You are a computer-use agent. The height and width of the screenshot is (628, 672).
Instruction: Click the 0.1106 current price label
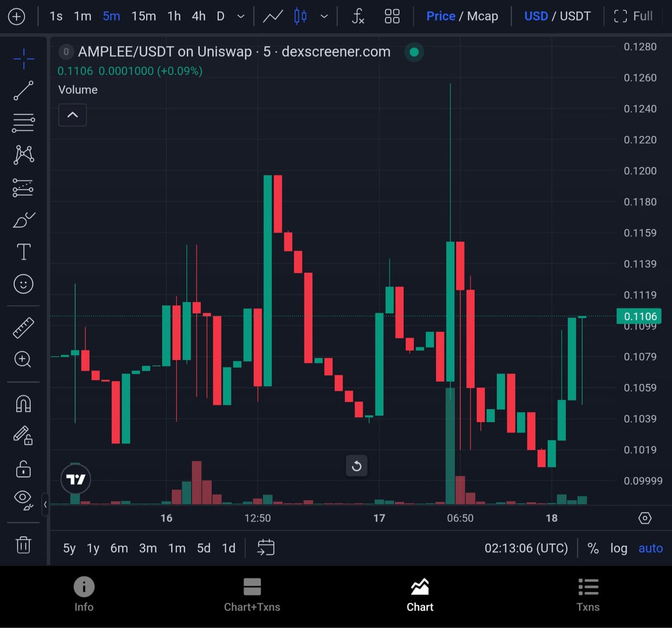click(x=639, y=316)
